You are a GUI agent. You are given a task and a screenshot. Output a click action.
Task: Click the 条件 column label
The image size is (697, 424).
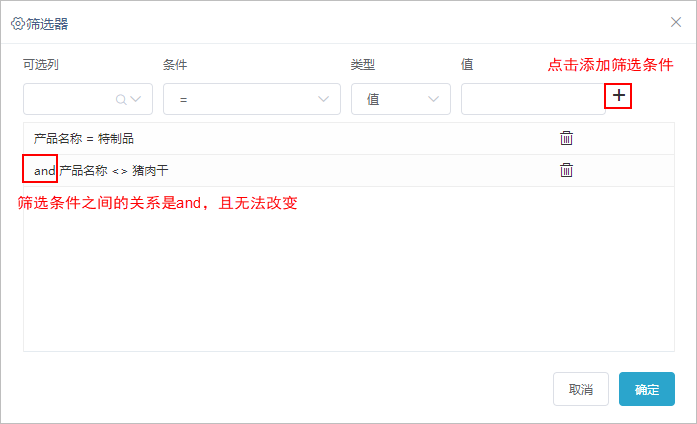click(175, 65)
